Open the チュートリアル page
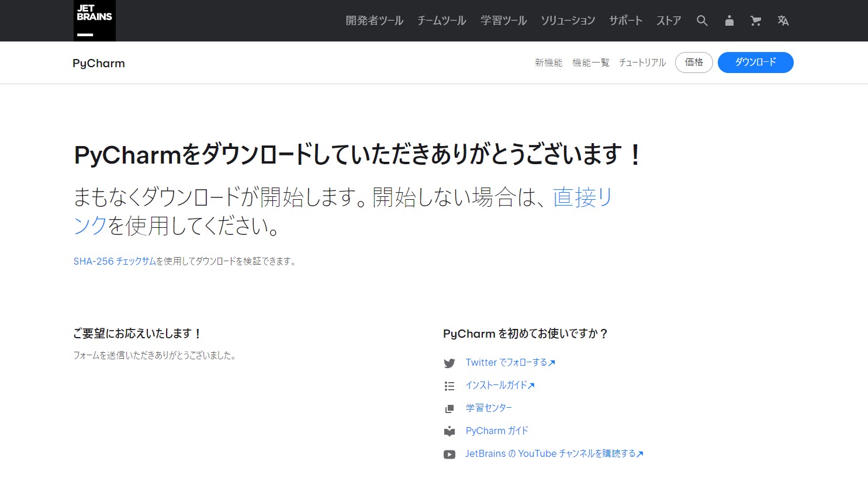 coord(642,63)
